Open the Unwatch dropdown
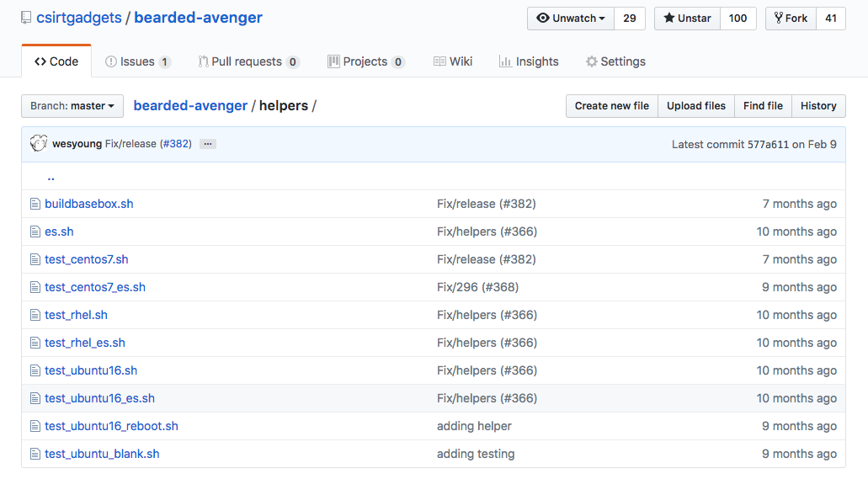This screenshot has width=868, height=495. tap(571, 19)
